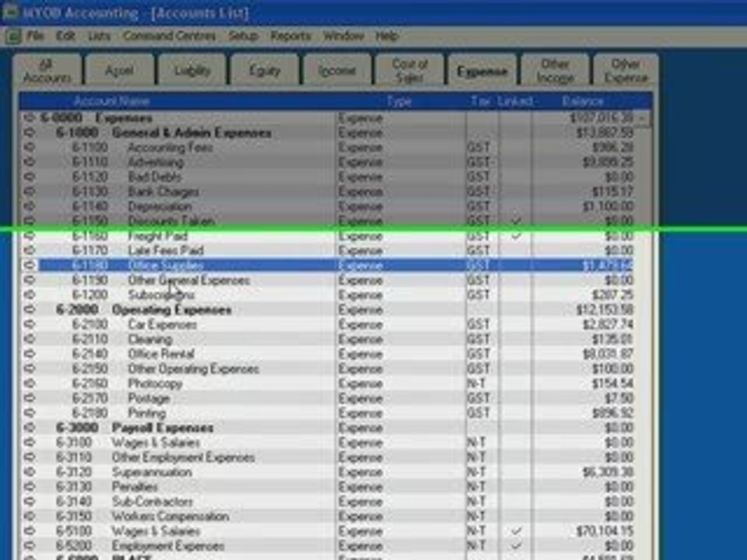
Task: Open zoom arrow for 6-1130 Bank Charges
Action: pos(30,191)
